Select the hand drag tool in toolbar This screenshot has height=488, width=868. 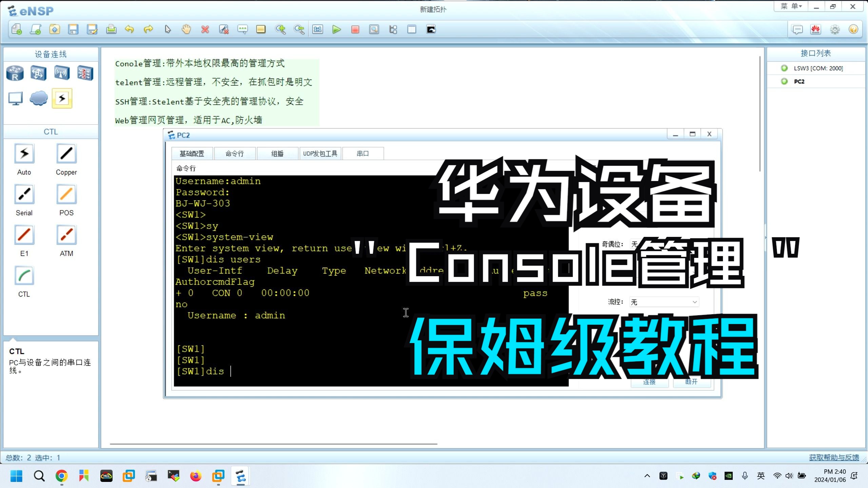pyautogui.click(x=186, y=29)
